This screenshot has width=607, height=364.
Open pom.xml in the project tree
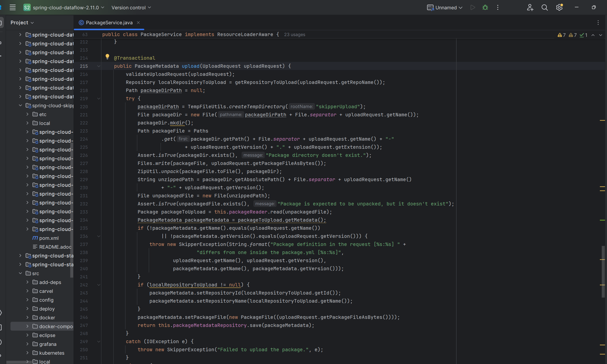(49, 238)
